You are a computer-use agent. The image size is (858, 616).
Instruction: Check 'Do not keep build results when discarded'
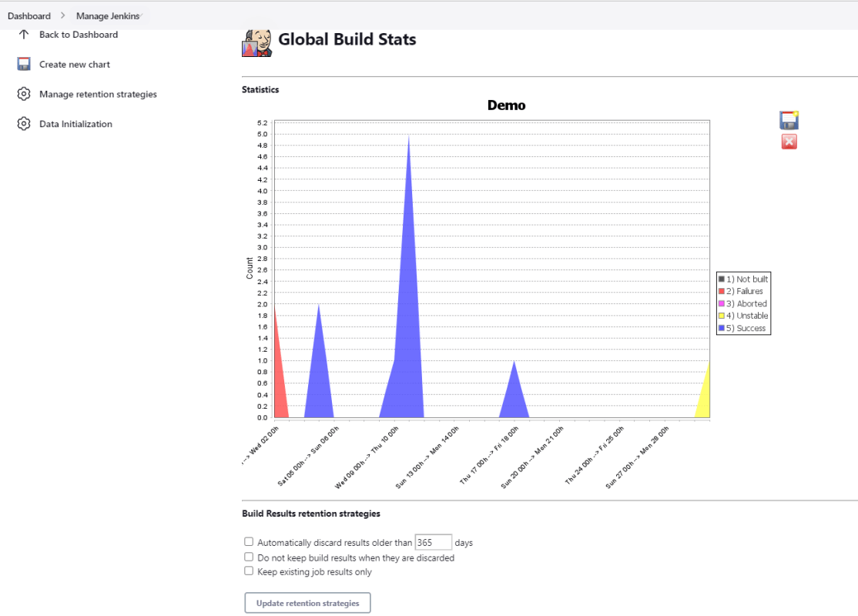[249, 557]
